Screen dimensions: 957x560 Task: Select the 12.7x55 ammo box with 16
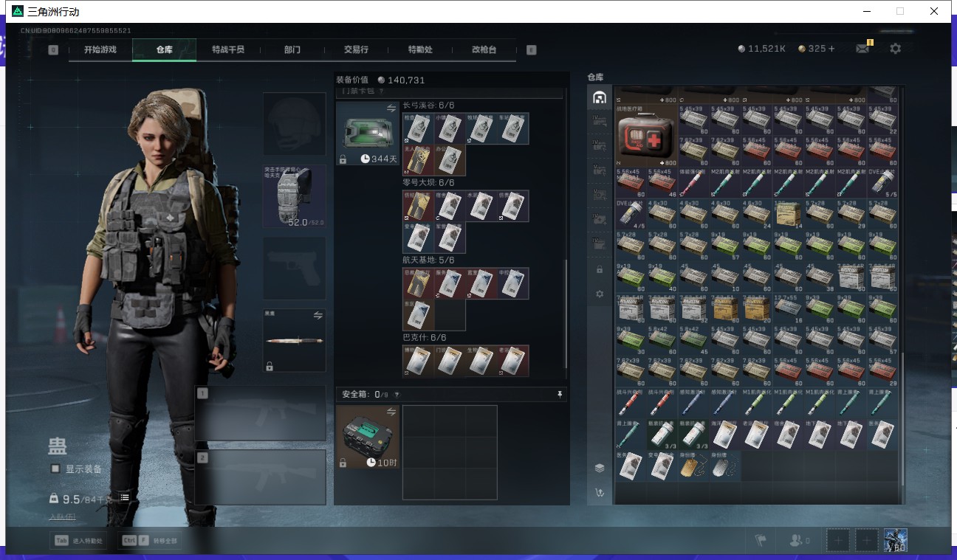click(788, 308)
